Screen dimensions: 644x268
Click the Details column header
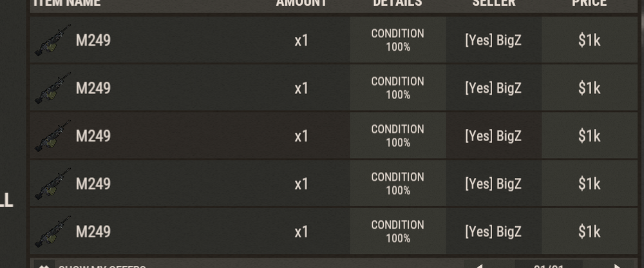click(x=397, y=3)
